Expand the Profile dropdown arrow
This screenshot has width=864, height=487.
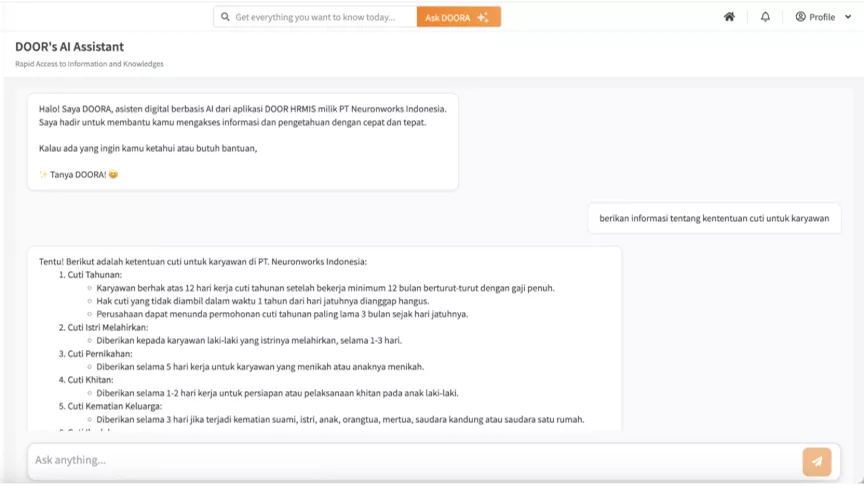pos(848,17)
